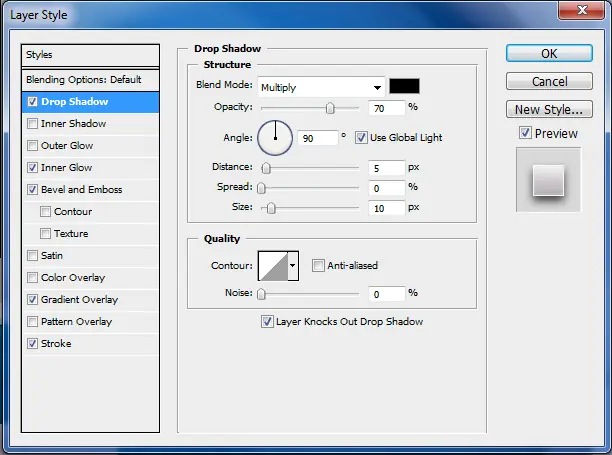612x455 pixels.
Task: Uncheck the Stroke effect checkbox
Action: click(x=32, y=343)
